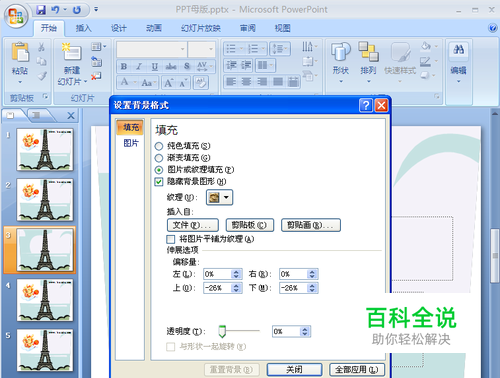The image size is (500, 378).
Task: Click the 右(R) offset spinner arrows
Action: (312, 274)
